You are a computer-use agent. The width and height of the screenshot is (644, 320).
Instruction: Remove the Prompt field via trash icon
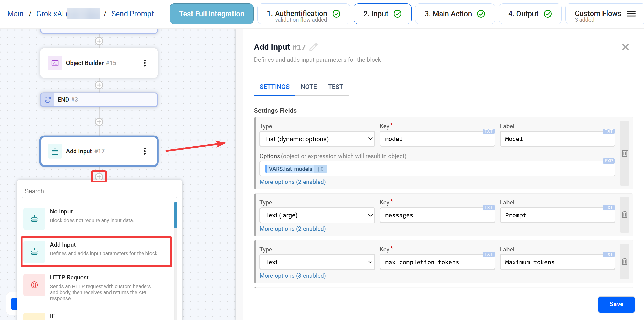(x=624, y=215)
